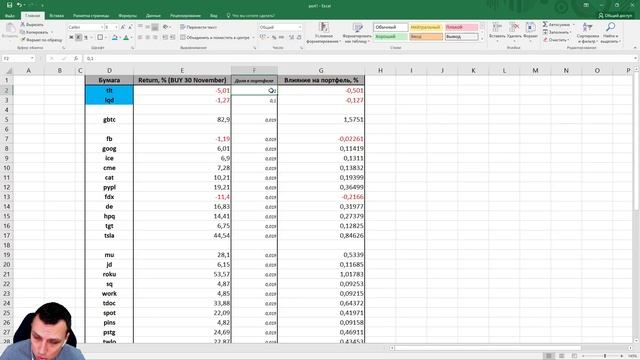Toggle bold formatting
Viewport: 640px width, 360px height.
[71, 38]
